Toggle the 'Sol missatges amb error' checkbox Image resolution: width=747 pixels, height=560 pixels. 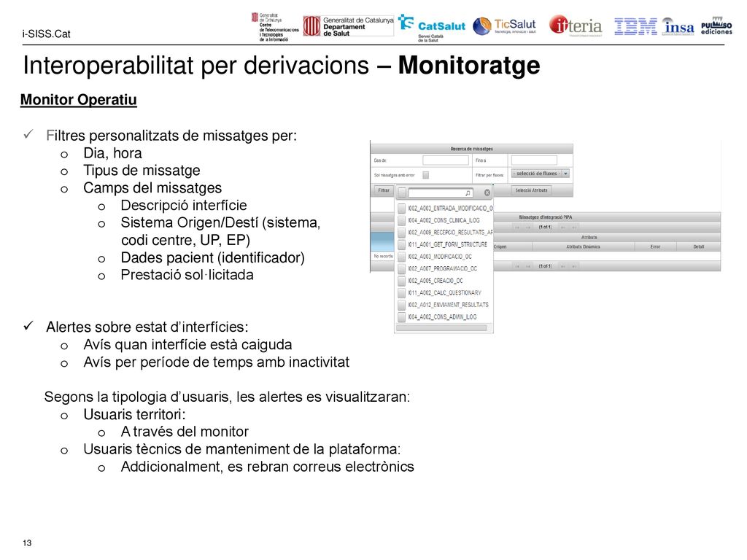[426, 175]
